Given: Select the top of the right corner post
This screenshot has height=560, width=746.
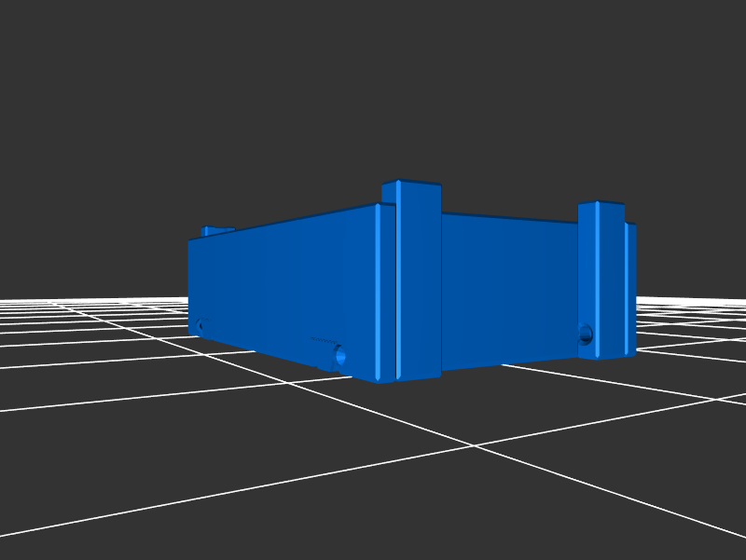Looking at the screenshot, I should (x=601, y=204).
